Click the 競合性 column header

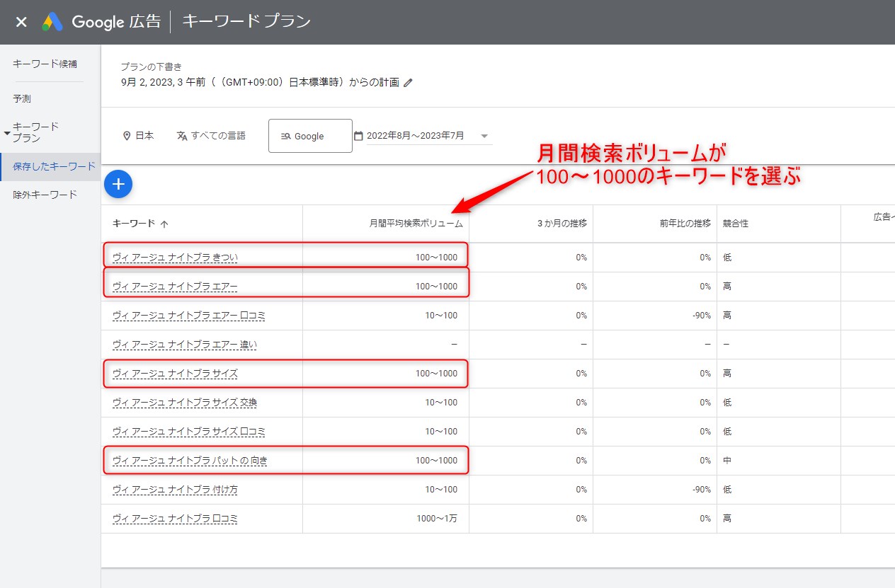pyautogui.click(x=736, y=224)
